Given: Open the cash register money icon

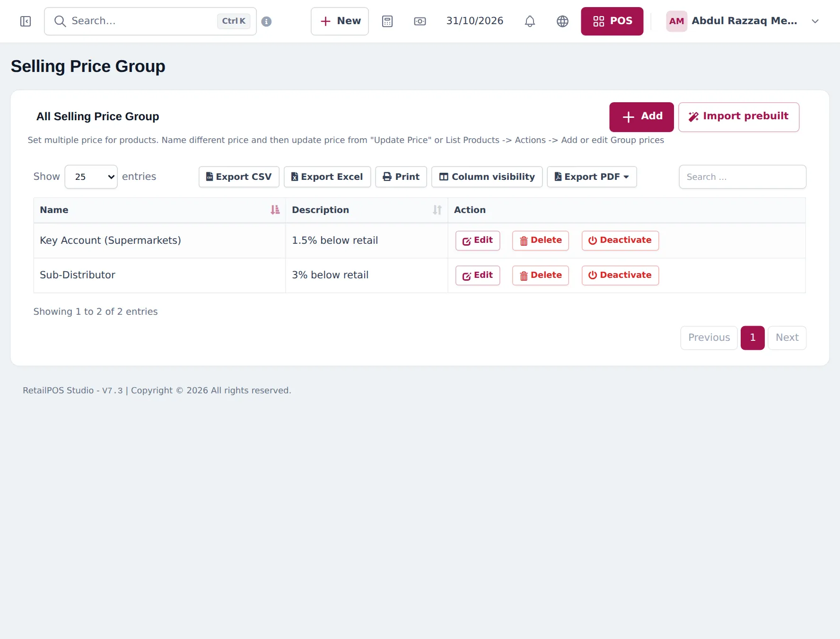Looking at the screenshot, I should tap(420, 21).
